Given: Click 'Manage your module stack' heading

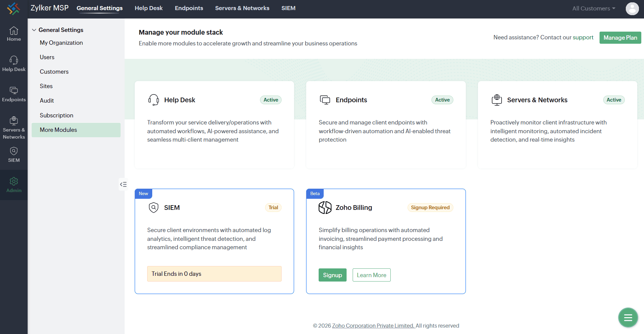Looking at the screenshot, I should pos(181,32).
